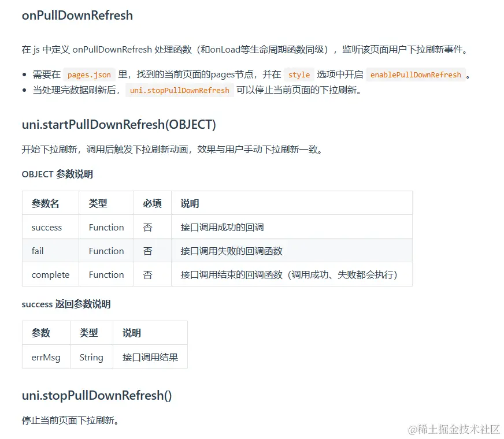Click the style inline code tag

(x=299, y=75)
